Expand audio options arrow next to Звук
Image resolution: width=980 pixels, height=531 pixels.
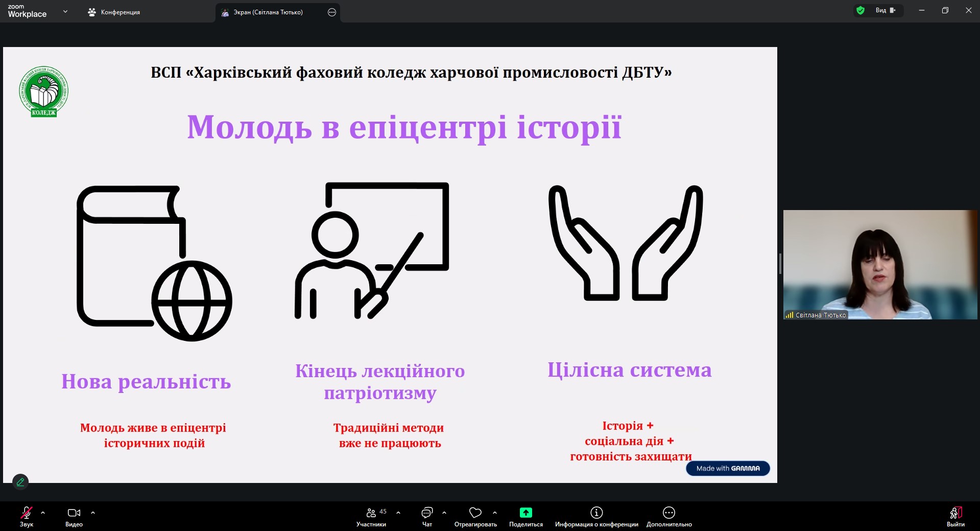pyautogui.click(x=43, y=512)
